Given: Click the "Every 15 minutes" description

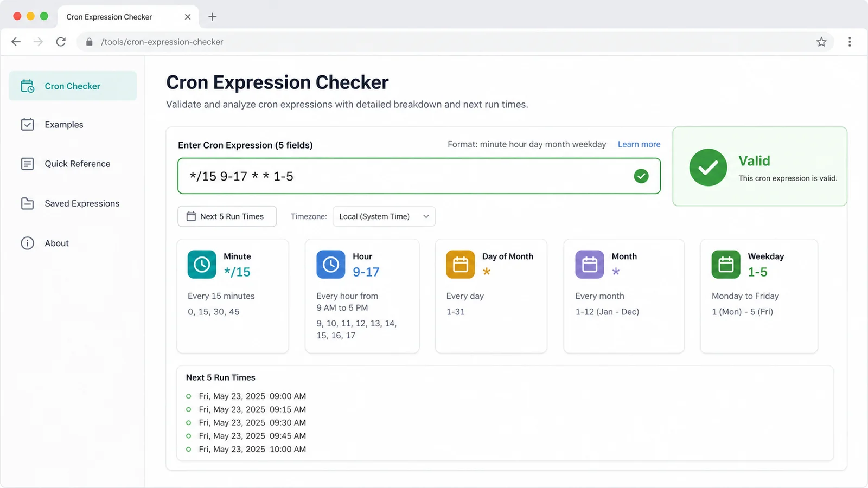Looking at the screenshot, I should pos(221,296).
